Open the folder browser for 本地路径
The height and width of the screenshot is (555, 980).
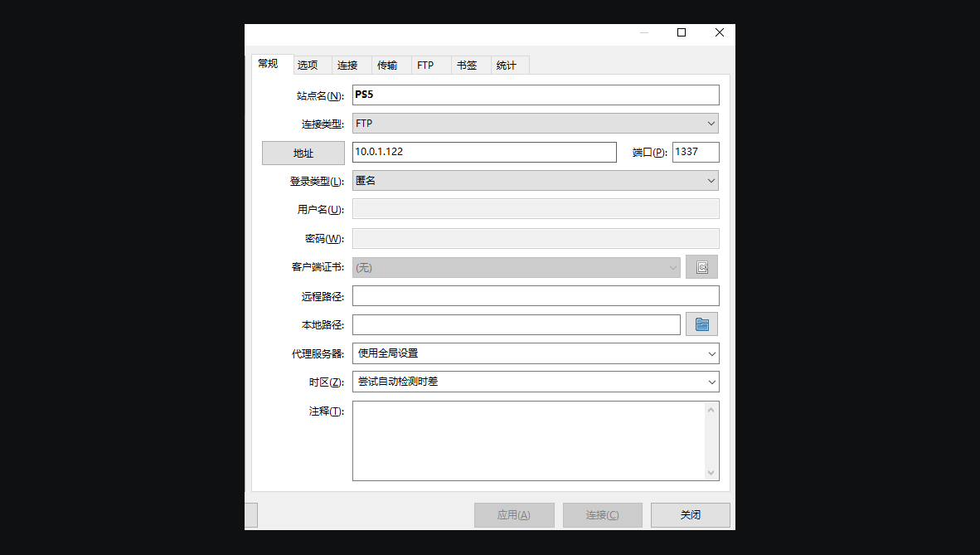701,324
